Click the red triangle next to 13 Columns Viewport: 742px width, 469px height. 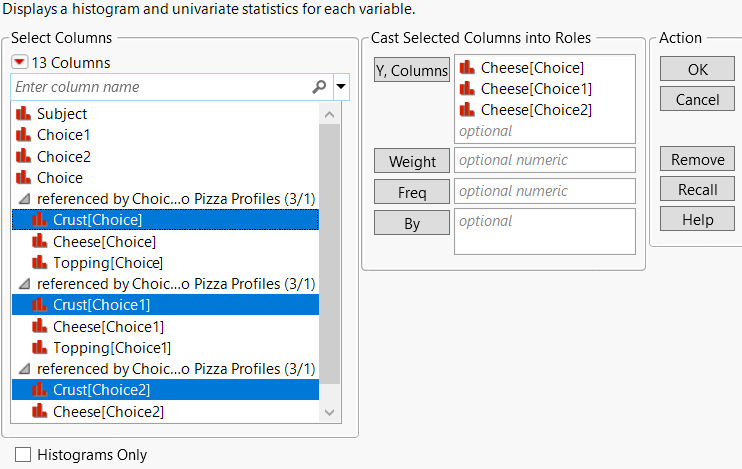20,62
